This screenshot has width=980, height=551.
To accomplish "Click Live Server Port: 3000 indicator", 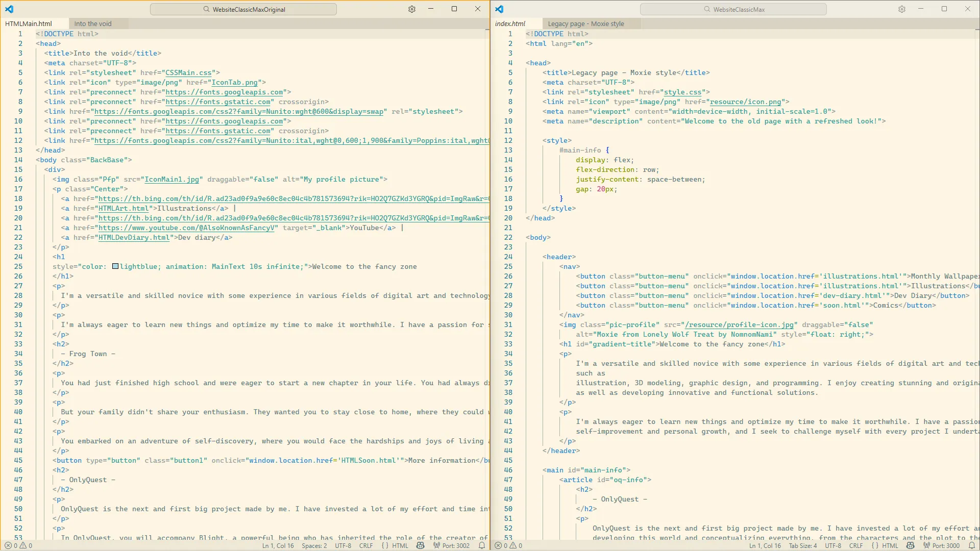I will click(941, 545).
